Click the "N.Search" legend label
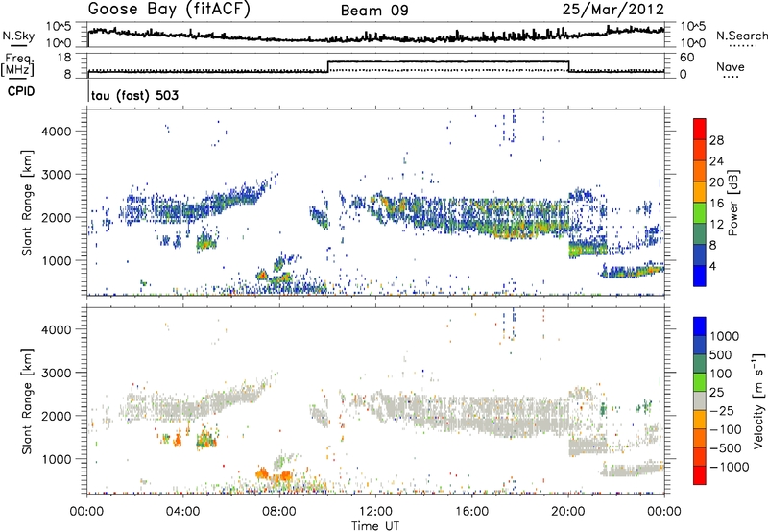 coord(741,36)
